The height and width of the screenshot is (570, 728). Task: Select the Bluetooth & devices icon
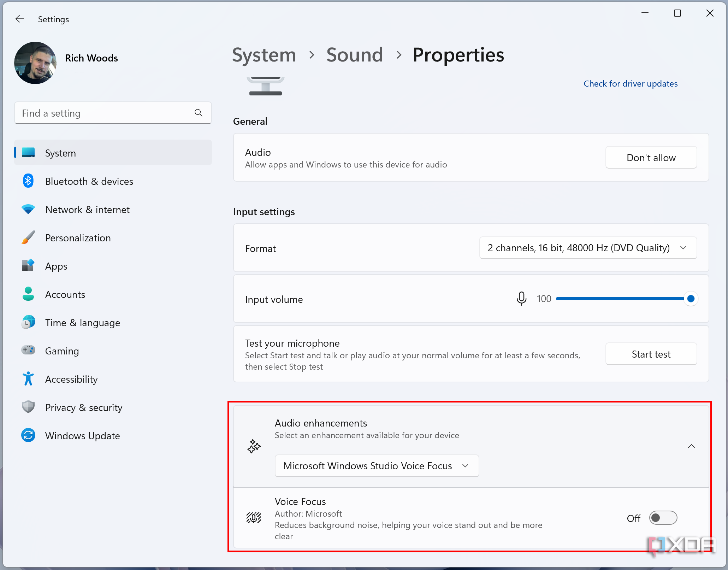(x=28, y=181)
